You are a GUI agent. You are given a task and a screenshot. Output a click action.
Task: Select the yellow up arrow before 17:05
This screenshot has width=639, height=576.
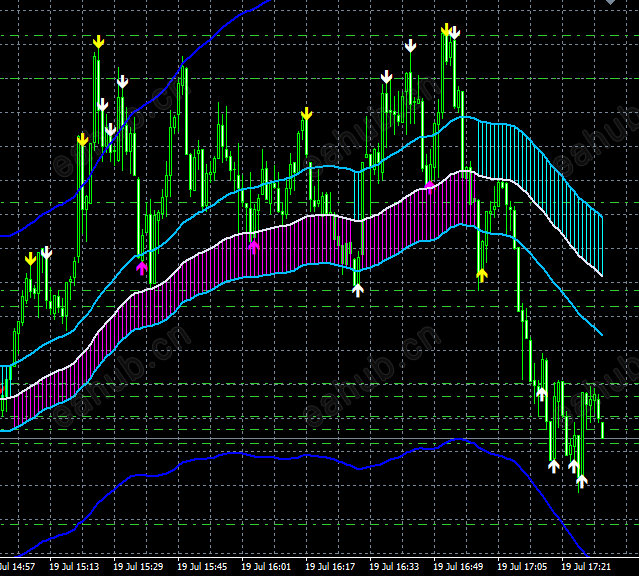coord(482,275)
